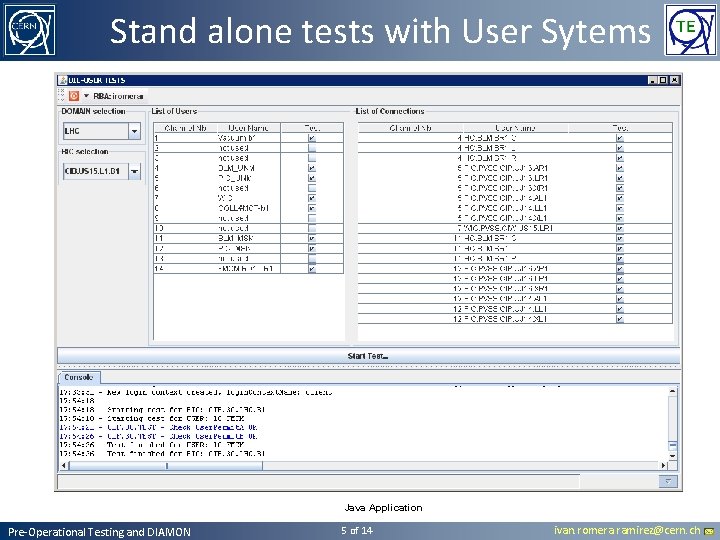Check Test box for user channel 9

[x=312, y=218]
